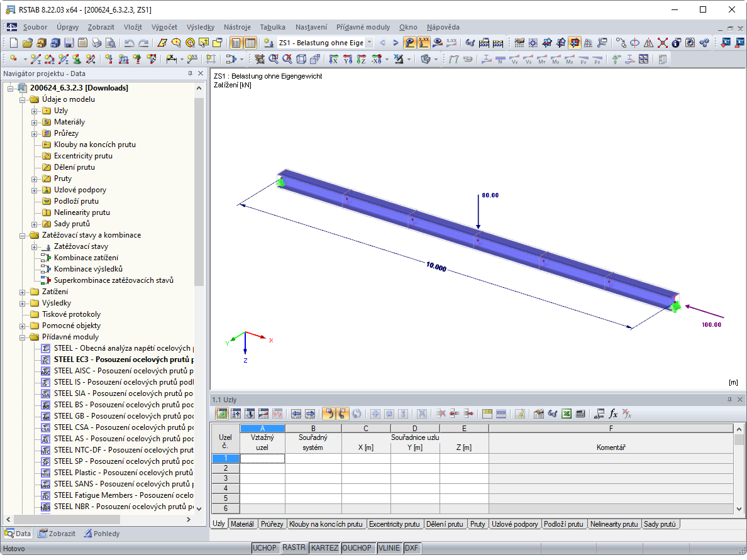The image size is (747, 560).
Task: Click the DXF button in status bar
Action: 411,548
